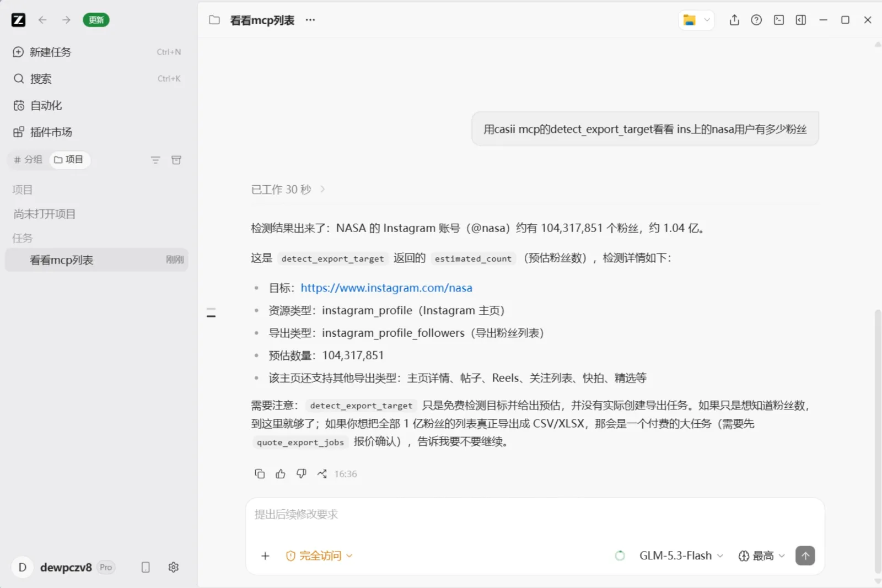Give thumbs down to the response
The width and height of the screenshot is (882, 588).
pos(302,474)
